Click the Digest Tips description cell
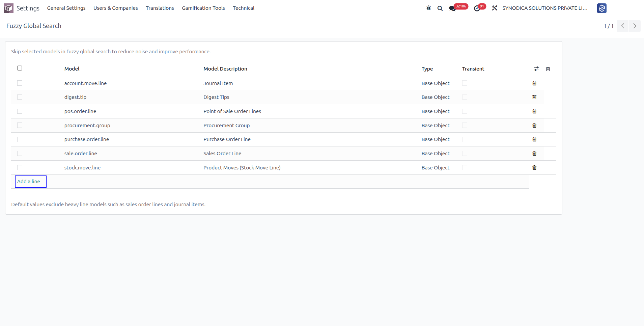 216,97
